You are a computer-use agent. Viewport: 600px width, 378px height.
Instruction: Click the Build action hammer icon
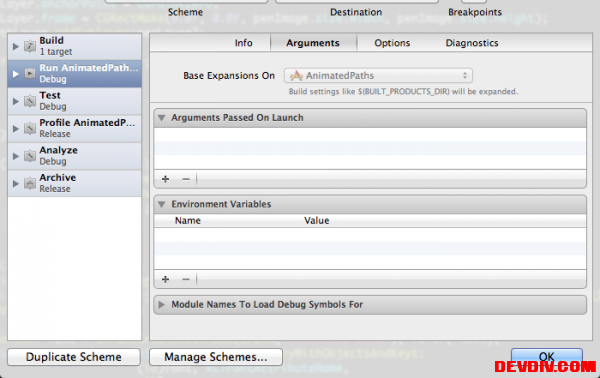[30, 46]
